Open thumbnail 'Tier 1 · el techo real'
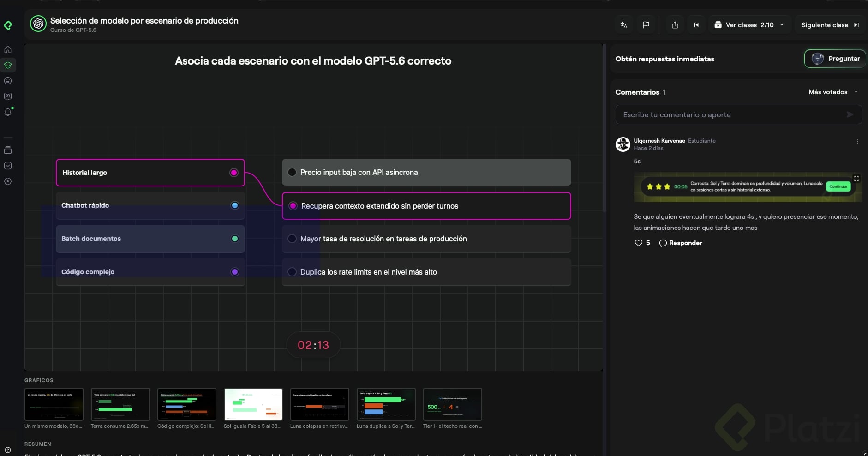This screenshot has width=868, height=456. pos(453,404)
